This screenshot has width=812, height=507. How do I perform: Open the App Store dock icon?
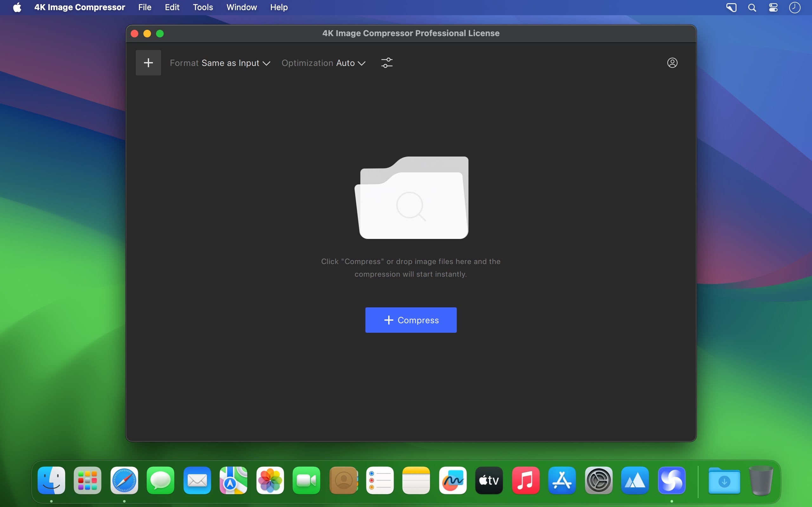click(562, 480)
